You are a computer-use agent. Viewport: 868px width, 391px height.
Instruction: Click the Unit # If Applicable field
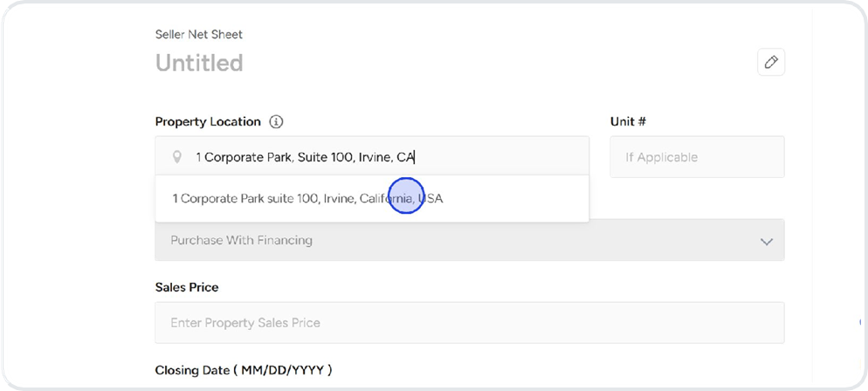(x=697, y=157)
